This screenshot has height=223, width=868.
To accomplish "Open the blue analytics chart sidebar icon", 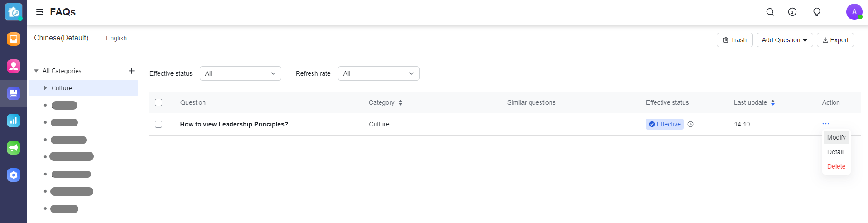I will [14, 121].
